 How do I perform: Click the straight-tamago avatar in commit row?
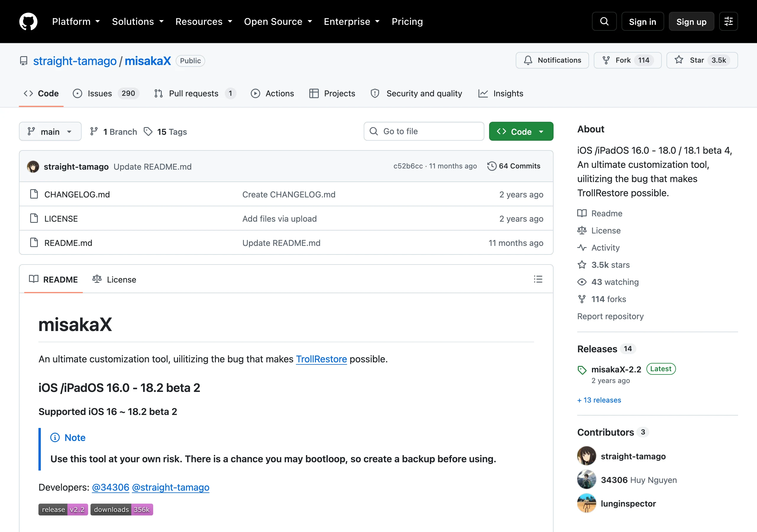click(x=33, y=166)
